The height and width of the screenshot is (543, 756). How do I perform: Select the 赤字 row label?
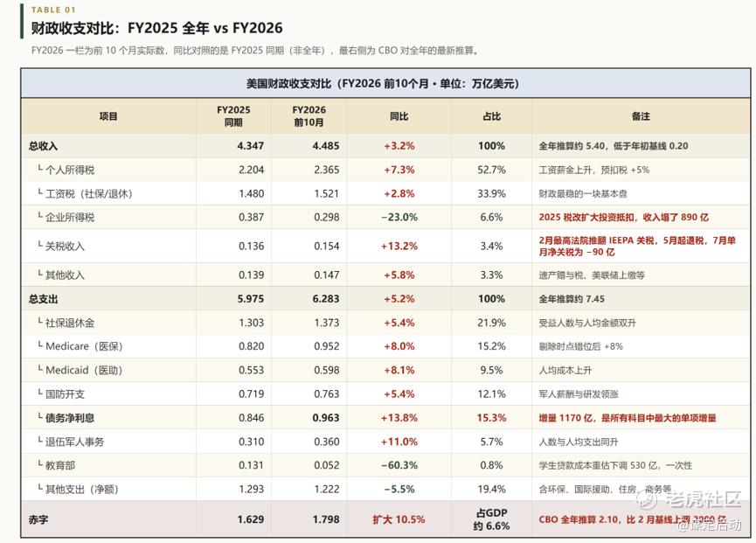[x=38, y=519]
